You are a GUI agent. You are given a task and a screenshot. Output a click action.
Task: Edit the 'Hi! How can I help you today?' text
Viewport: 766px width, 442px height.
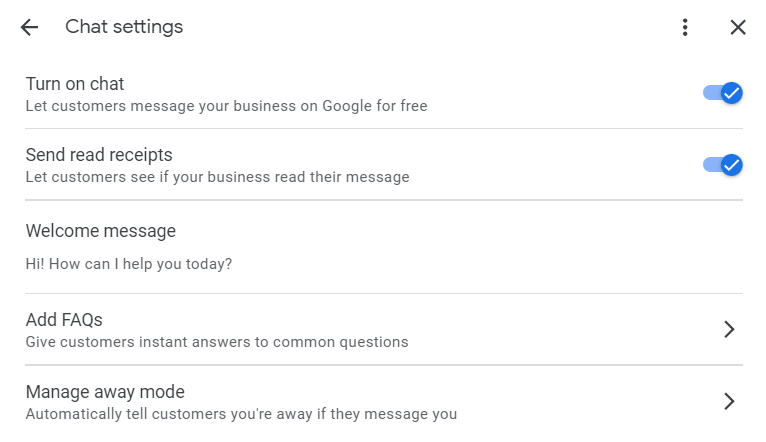pyautogui.click(x=129, y=265)
